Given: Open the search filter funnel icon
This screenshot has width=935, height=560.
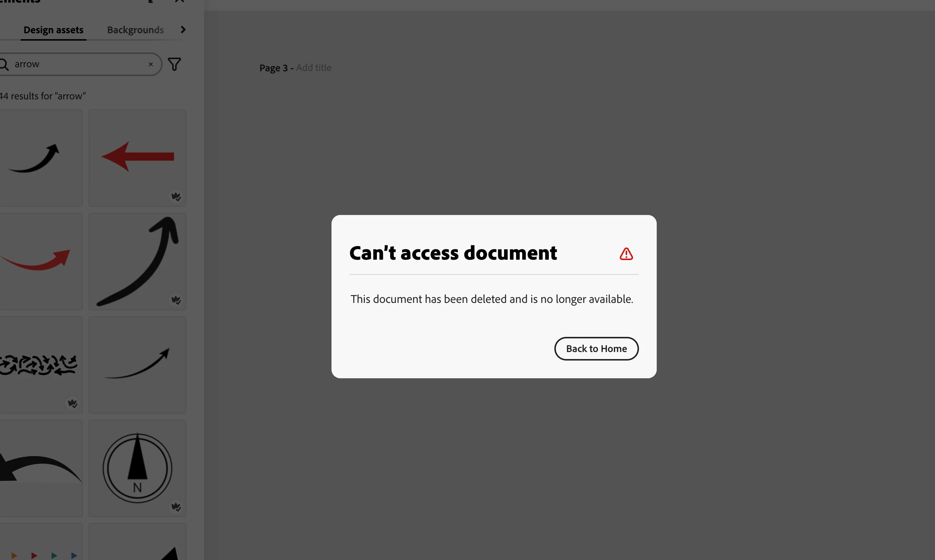Looking at the screenshot, I should [x=174, y=64].
